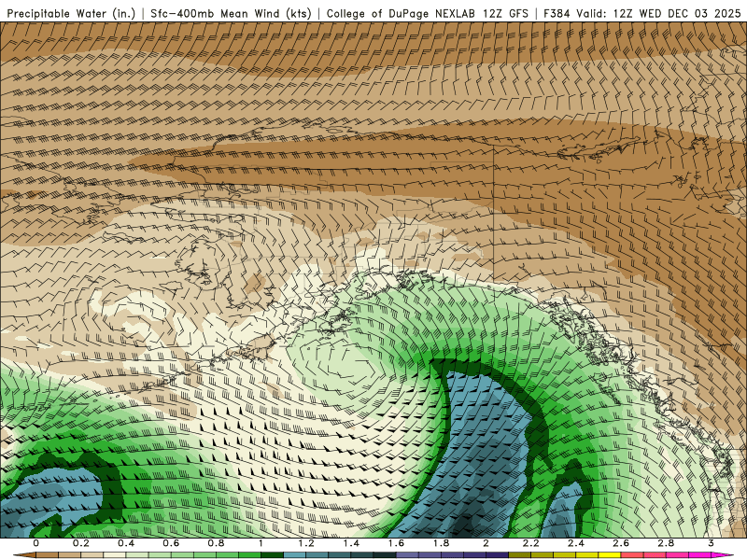Click the colorbar label '1.8'
The height and width of the screenshot is (560, 747).
441,543
